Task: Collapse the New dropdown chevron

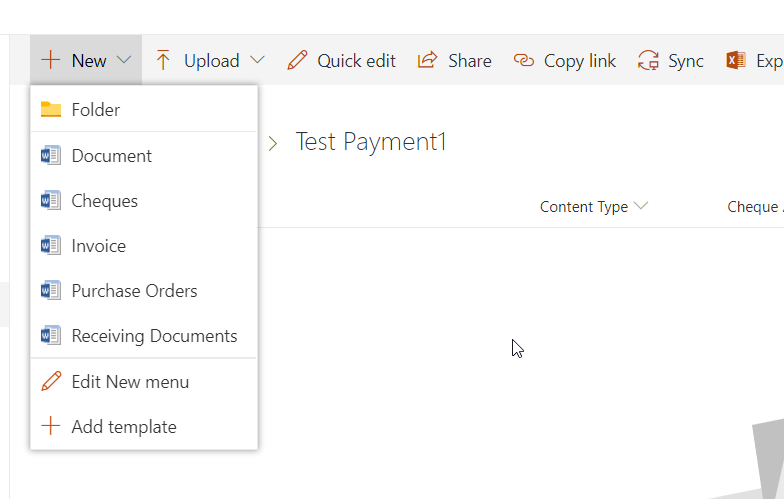Action: pos(124,60)
